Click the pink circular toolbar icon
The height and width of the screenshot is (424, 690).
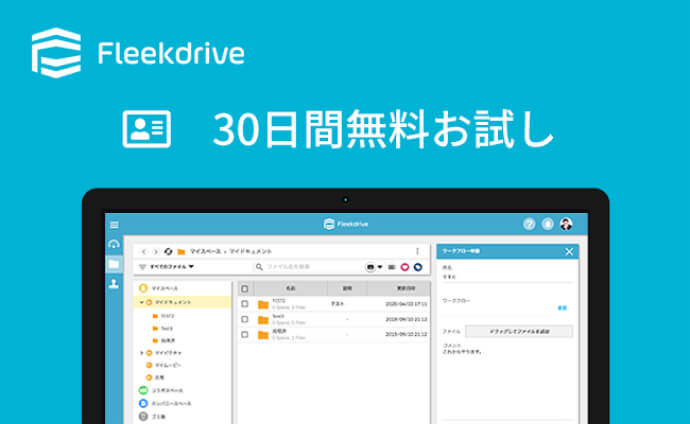[x=405, y=267]
